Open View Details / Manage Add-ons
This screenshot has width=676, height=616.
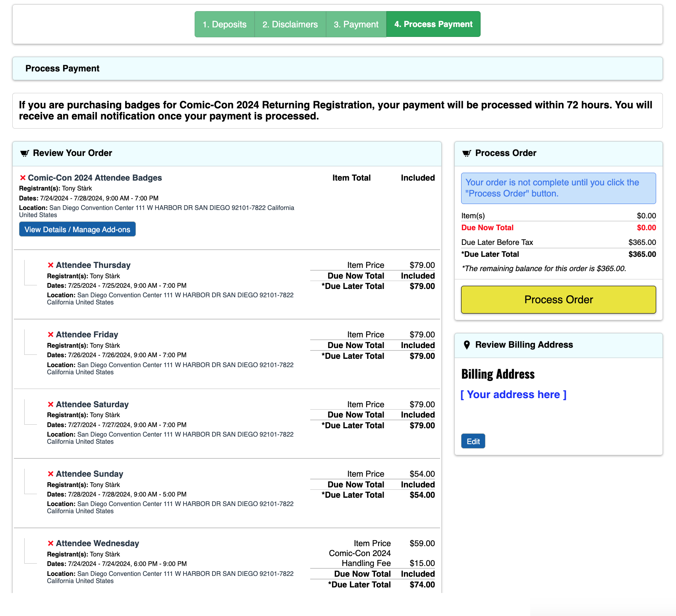click(x=77, y=229)
